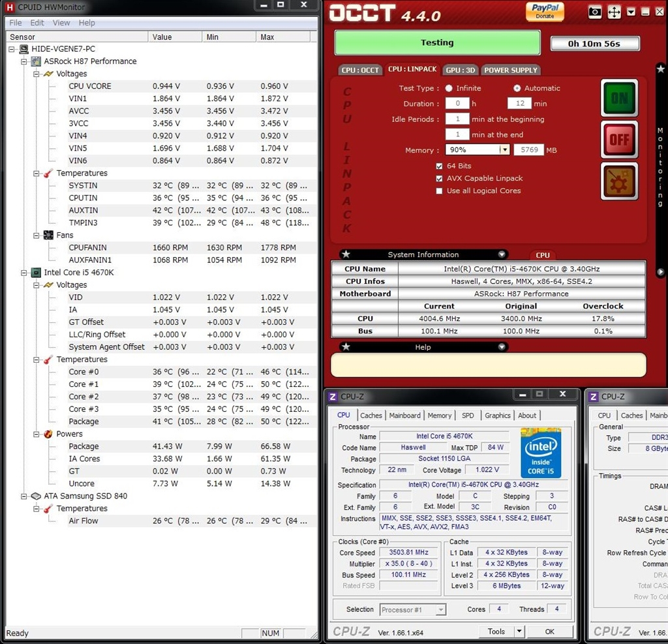The height and width of the screenshot is (644, 668).
Task: Collapse the HIDE-VGENE7-PC tree node
Action: pyautogui.click(x=12, y=49)
